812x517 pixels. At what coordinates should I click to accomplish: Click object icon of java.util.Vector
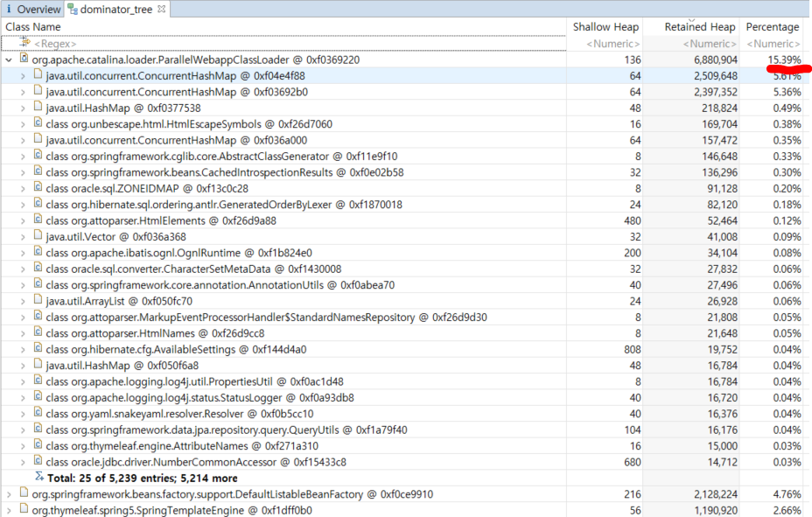coord(38,235)
